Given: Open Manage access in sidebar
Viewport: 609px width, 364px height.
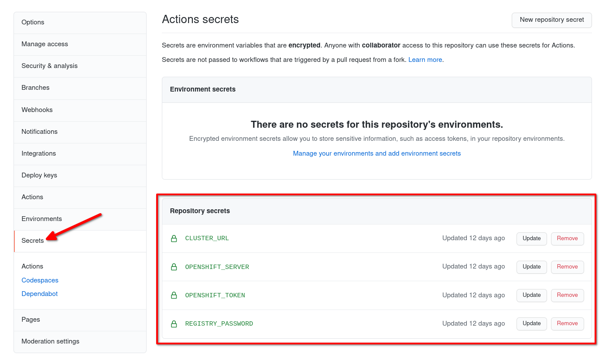Looking at the screenshot, I should click(x=45, y=44).
